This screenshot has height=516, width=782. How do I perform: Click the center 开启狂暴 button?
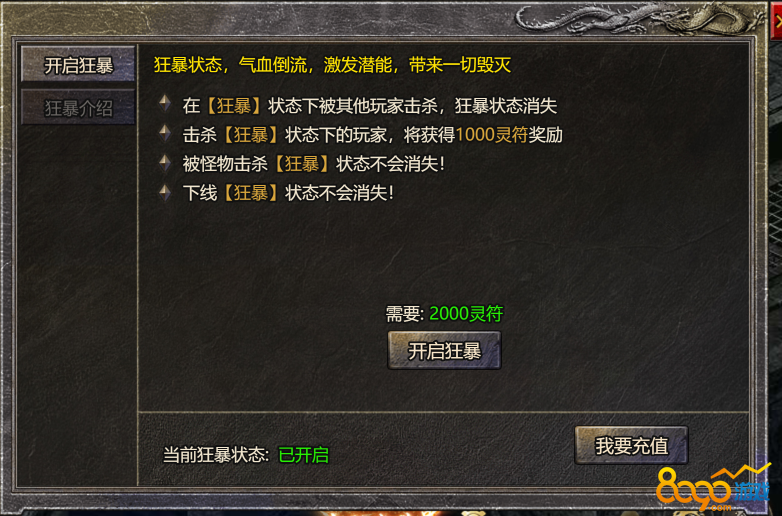(444, 350)
